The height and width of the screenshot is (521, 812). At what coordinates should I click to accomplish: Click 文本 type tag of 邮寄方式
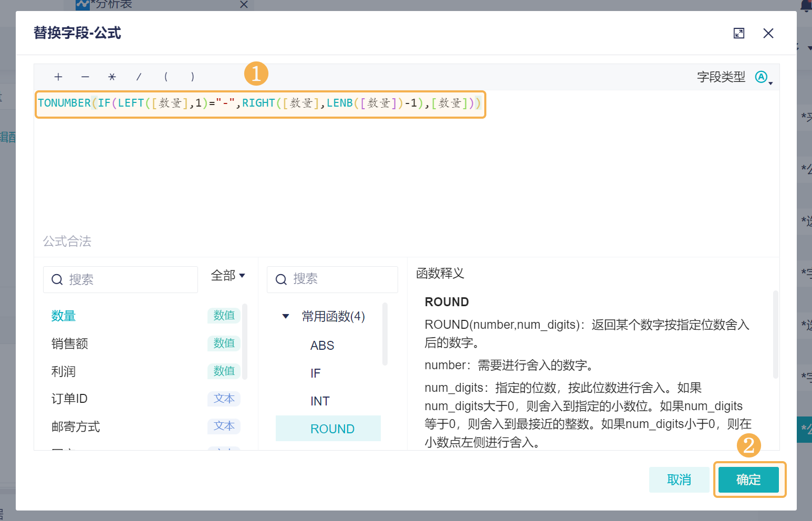tap(224, 426)
